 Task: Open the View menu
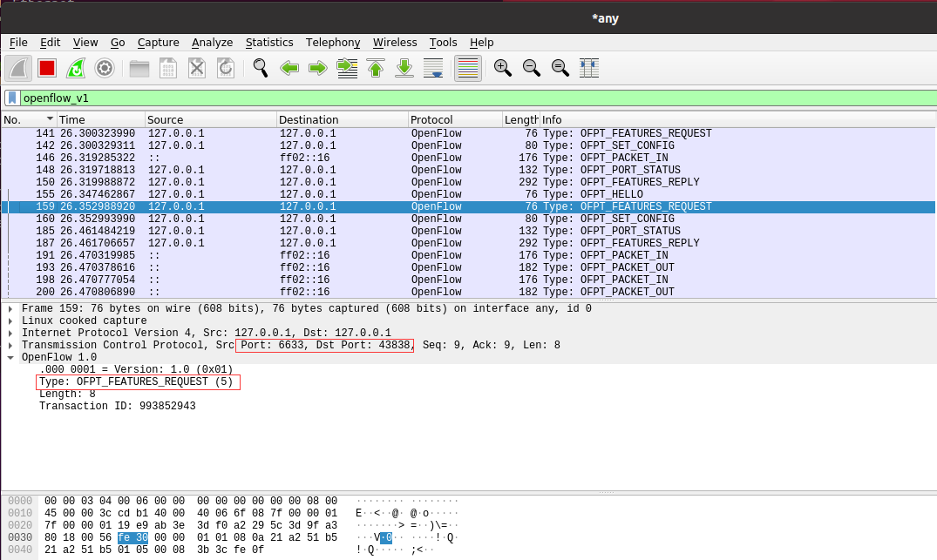tap(85, 43)
